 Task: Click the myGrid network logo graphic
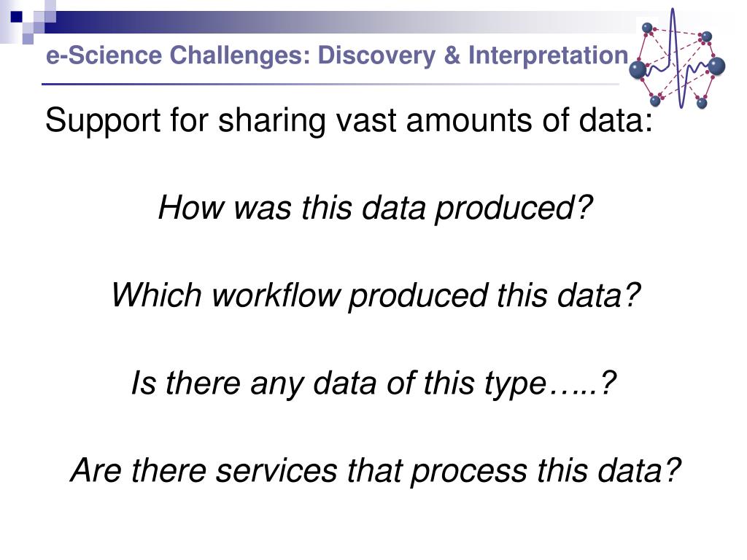click(677, 58)
